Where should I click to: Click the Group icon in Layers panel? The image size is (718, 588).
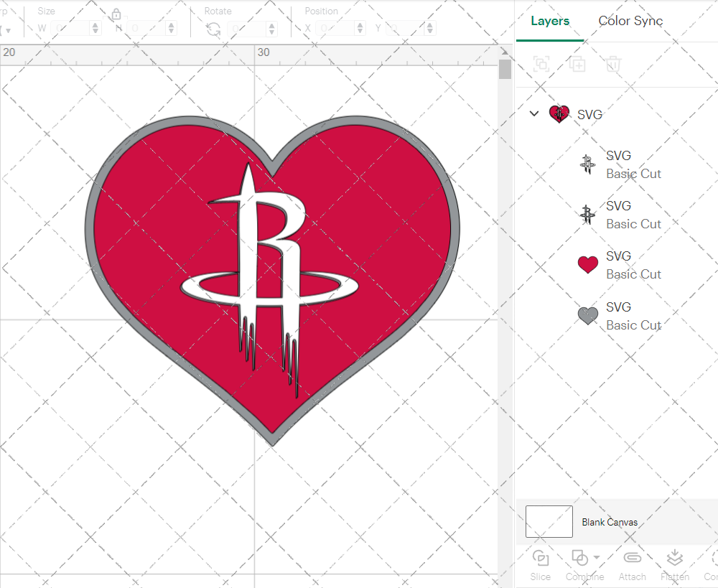click(541, 64)
